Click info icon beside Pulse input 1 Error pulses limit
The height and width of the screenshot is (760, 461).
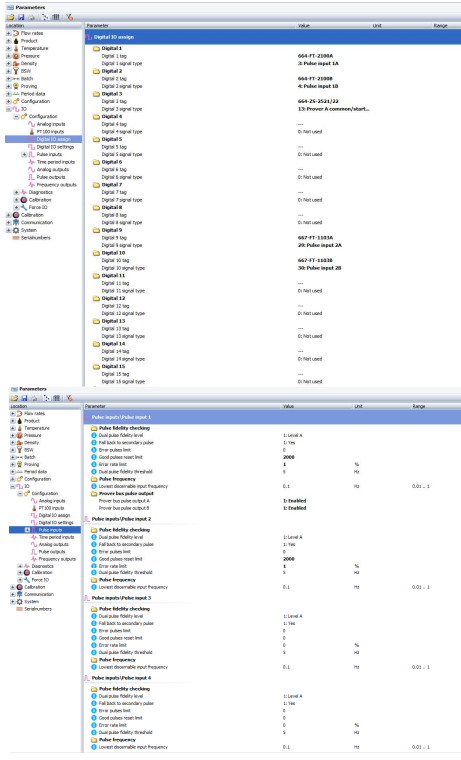point(94,450)
